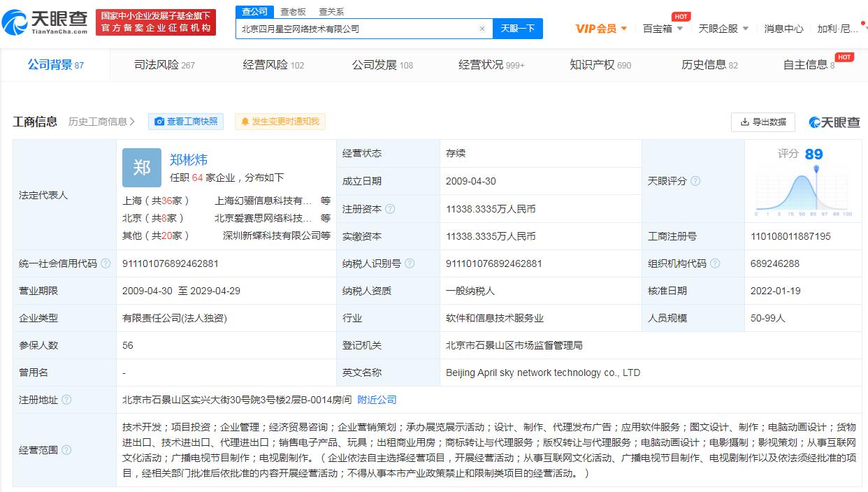Click help icon next to 纳税人识别号
Viewport: 868px width, 492px height.
coord(410,263)
